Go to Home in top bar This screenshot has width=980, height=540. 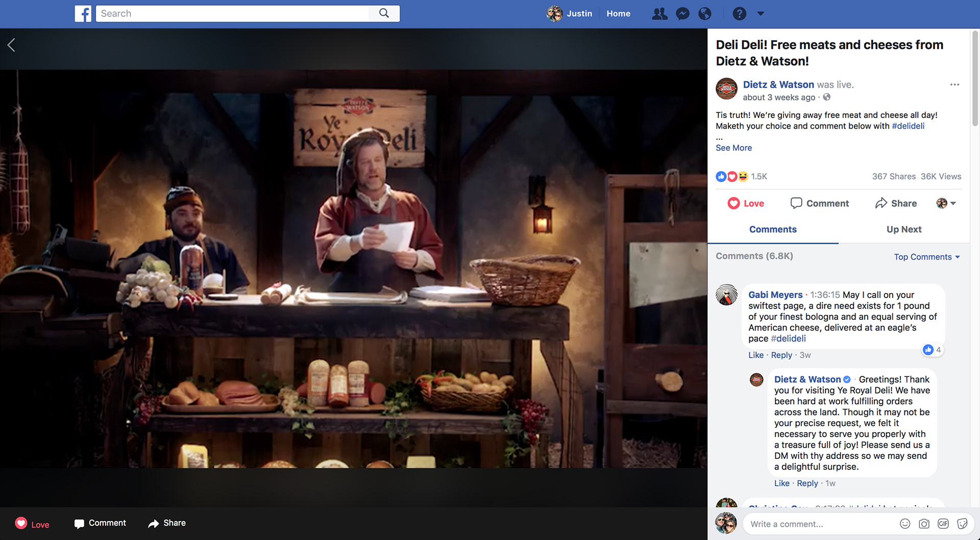[618, 14]
